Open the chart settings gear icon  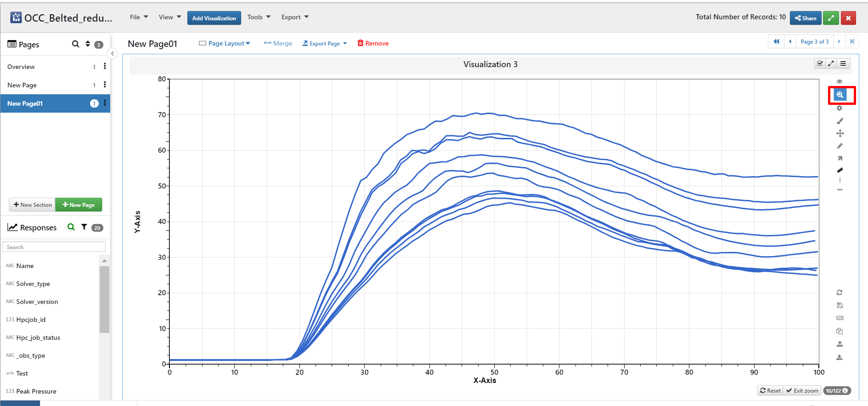(x=840, y=108)
